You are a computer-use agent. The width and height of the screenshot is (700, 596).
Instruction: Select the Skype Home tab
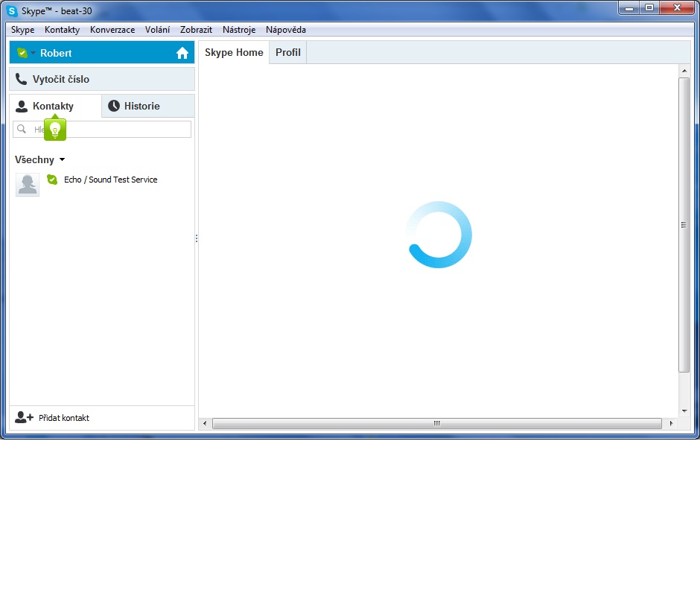pos(234,52)
